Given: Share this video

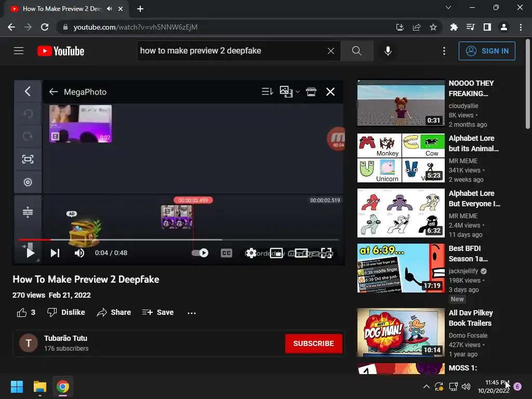Looking at the screenshot, I should coord(114,312).
